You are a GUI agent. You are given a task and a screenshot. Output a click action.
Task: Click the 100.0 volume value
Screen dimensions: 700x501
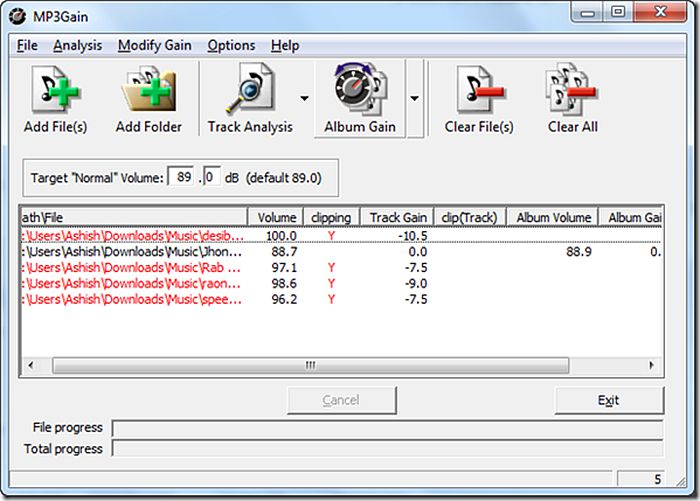tap(281, 236)
